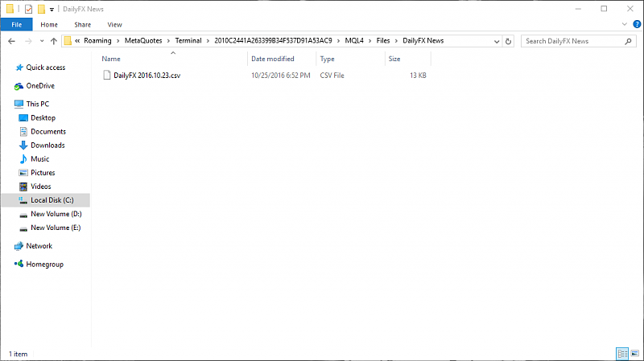Go up one folder level
644x361 pixels.
54,41
